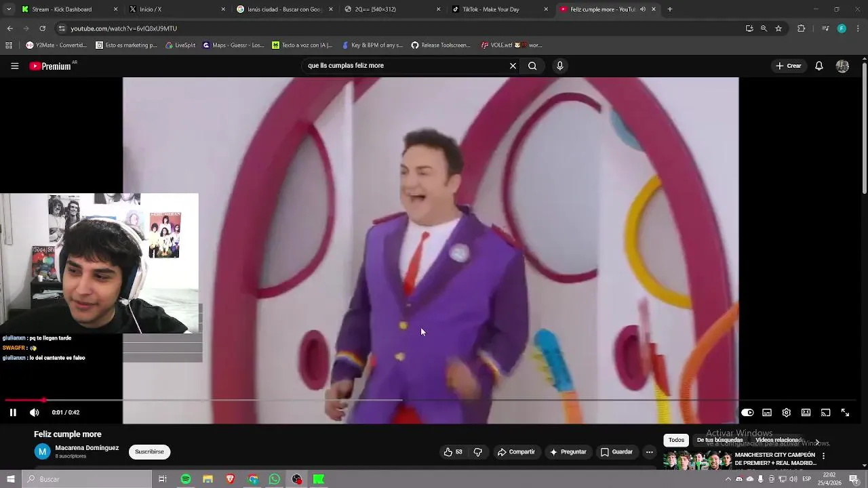The height and width of the screenshot is (488, 868).
Task: Open the YouTube account avatar menu
Action: pyautogui.click(x=842, y=66)
